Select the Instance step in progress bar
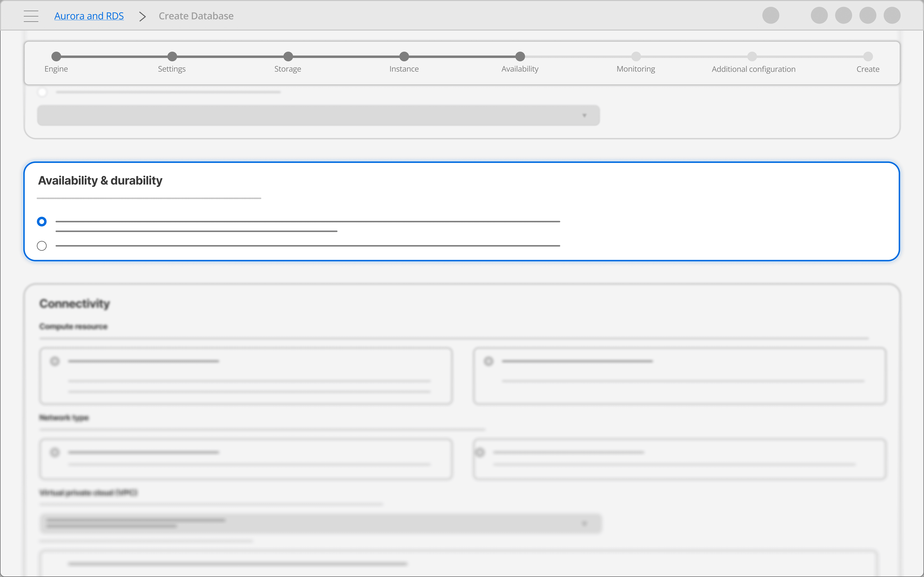Screen dimensions: 924x577 click(404, 56)
